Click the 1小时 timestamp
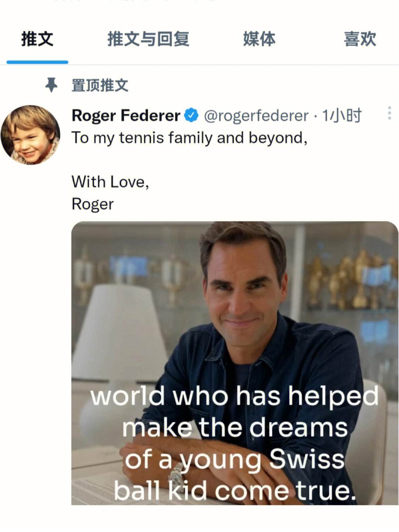 (x=342, y=116)
